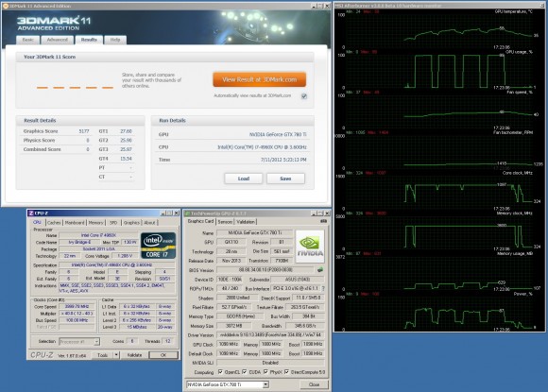Open the SPD tab in CPU-Z
Viewport: 548px width, 392px height.
(113, 223)
